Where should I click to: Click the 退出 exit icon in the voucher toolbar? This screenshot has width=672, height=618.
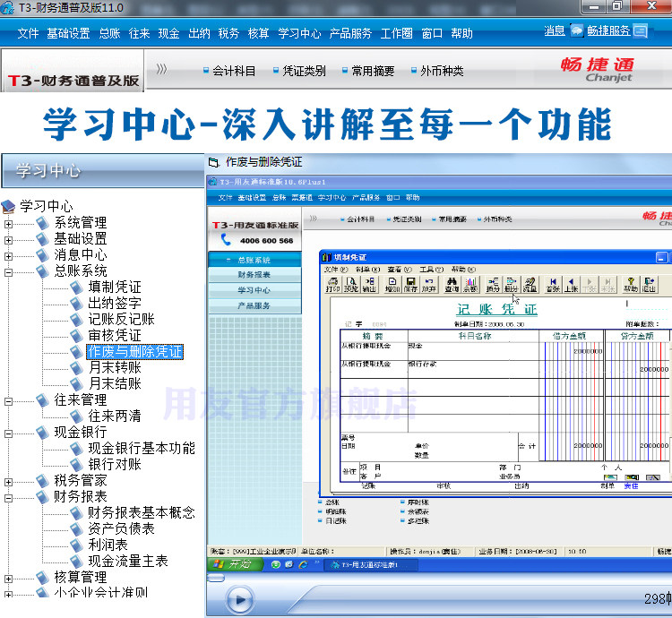(x=649, y=285)
